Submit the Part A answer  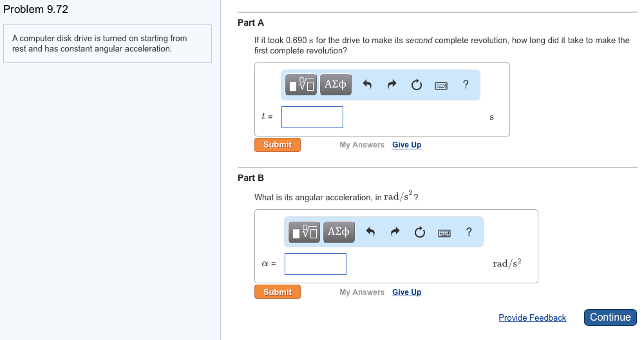(x=278, y=145)
